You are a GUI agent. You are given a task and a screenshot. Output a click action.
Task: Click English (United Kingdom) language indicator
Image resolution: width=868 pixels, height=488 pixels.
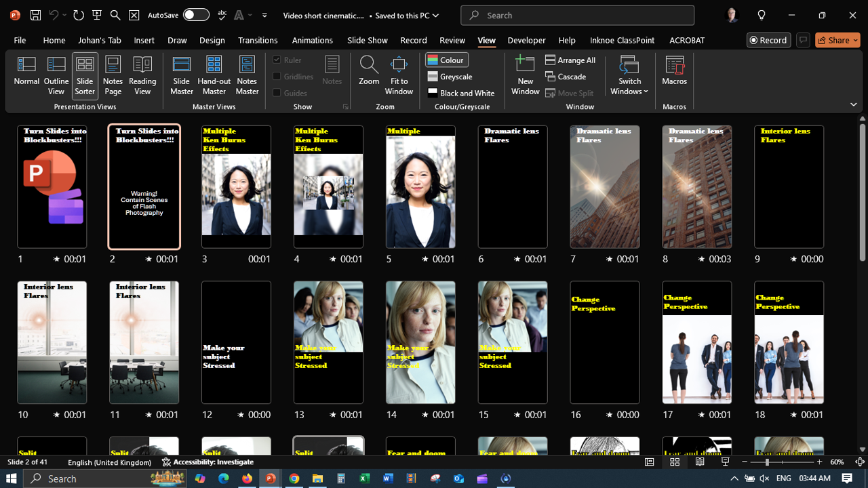click(109, 462)
